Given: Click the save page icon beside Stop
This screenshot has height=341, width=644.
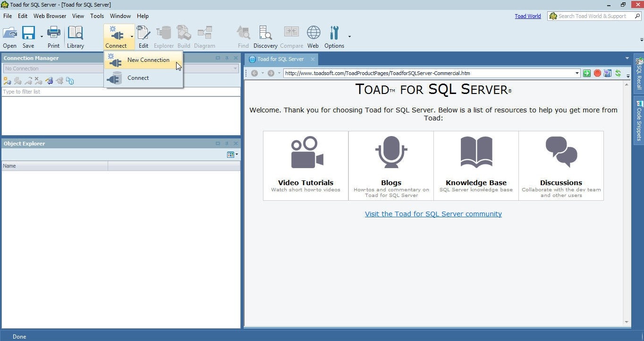Looking at the screenshot, I should 607,73.
